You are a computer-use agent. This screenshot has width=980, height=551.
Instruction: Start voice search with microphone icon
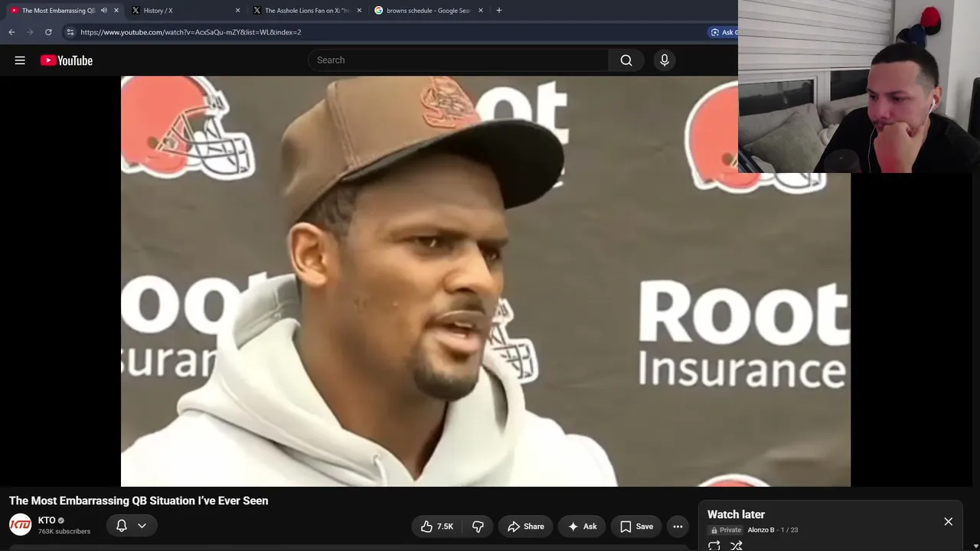click(665, 60)
